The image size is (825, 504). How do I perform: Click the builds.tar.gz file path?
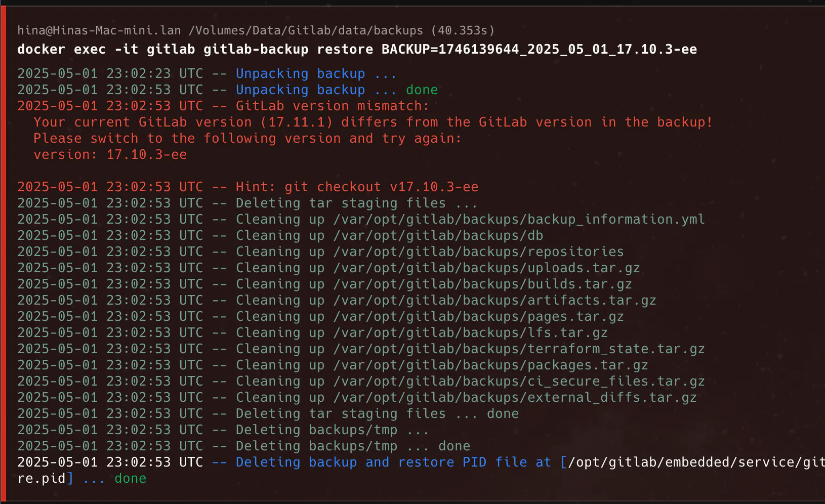482,284
